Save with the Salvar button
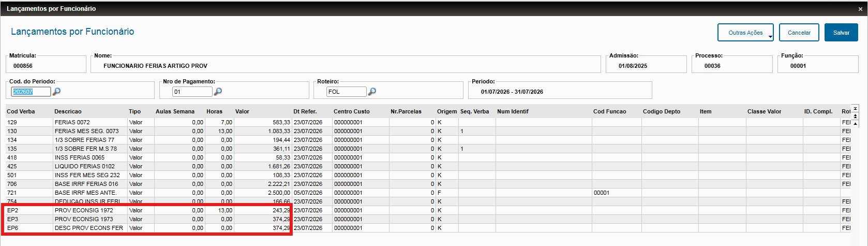Viewport: 868px width, 246px height. pyautogui.click(x=841, y=33)
